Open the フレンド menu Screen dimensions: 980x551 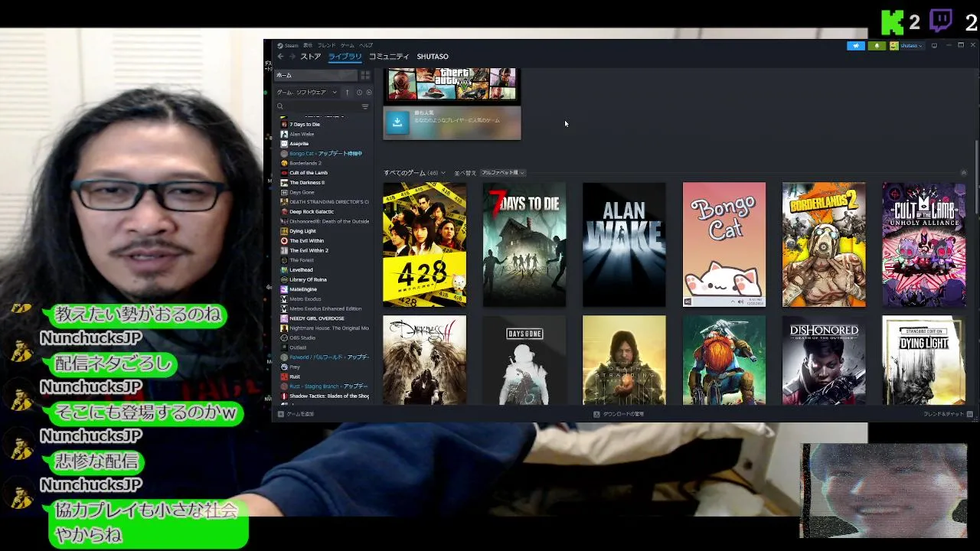click(327, 45)
